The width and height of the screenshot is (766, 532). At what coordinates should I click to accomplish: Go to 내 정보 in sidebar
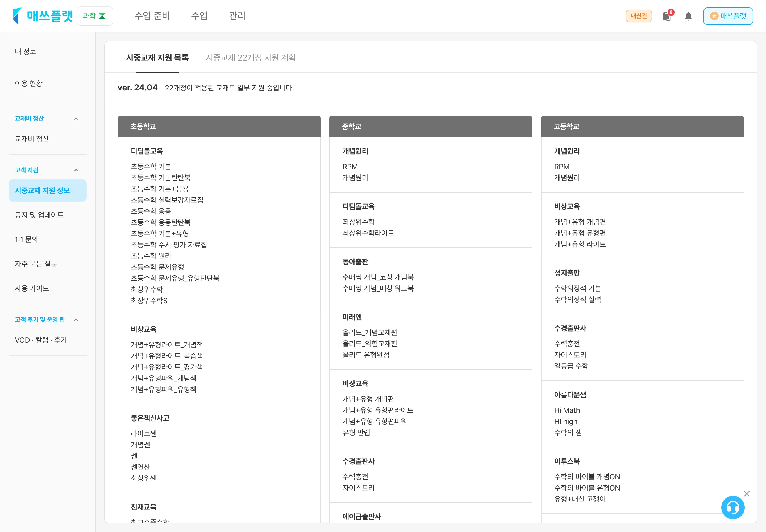pos(25,51)
